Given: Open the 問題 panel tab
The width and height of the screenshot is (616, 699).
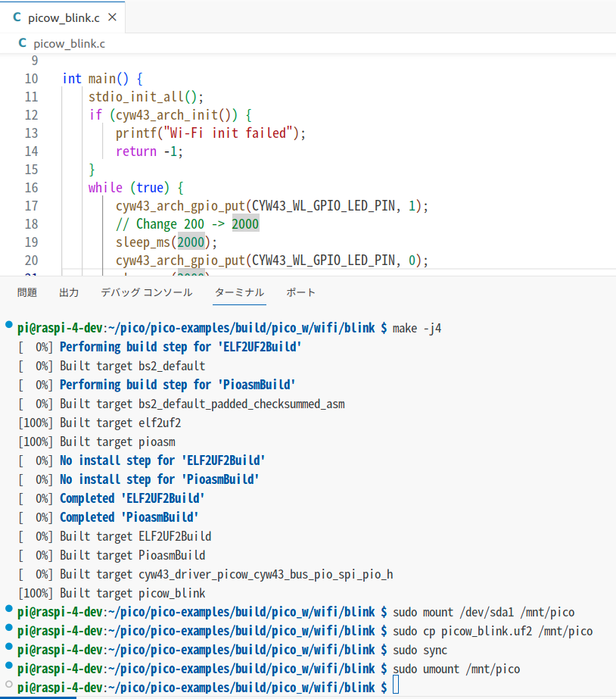Looking at the screenshot, I should pos(27,292).
